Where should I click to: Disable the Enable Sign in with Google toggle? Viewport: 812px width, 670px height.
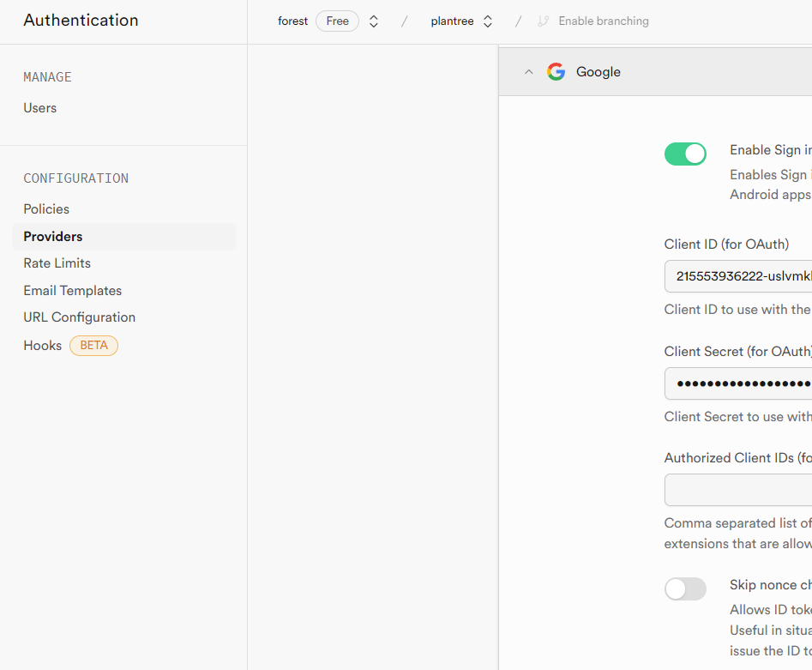(x=685, y=154)
